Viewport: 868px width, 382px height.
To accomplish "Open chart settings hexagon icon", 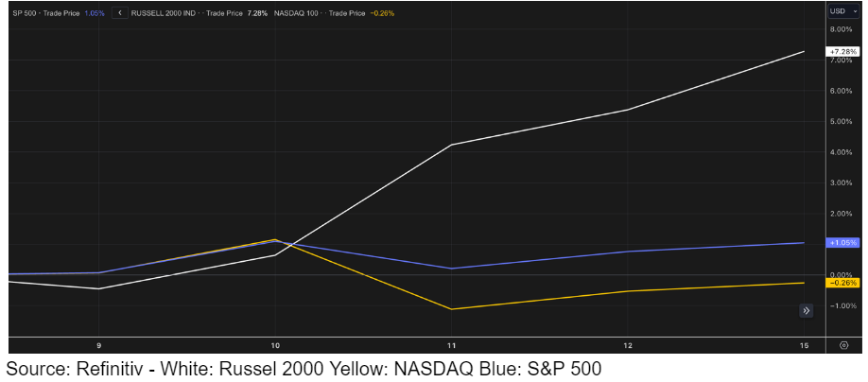I will click(842, 346).
